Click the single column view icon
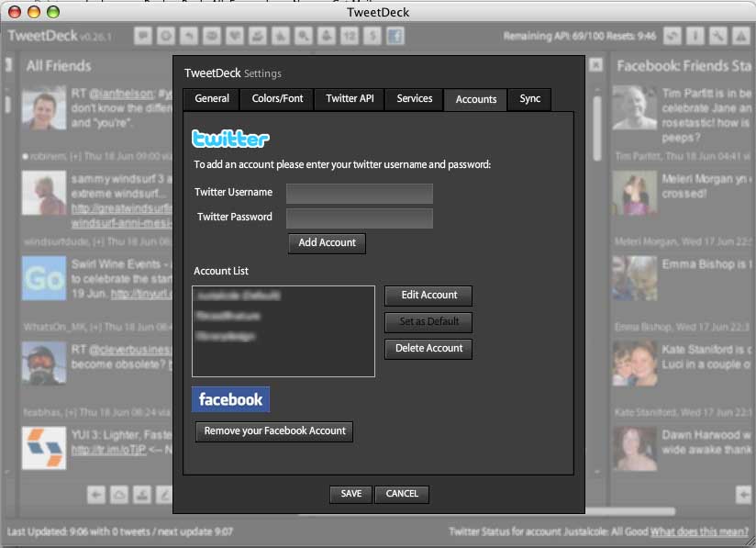Viewport: 756px width, 548px height. 695,36
